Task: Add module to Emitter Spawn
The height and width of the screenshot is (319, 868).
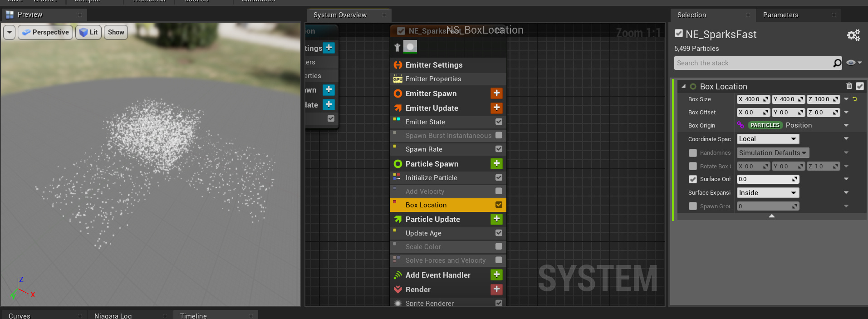Action: click(496, 93)
